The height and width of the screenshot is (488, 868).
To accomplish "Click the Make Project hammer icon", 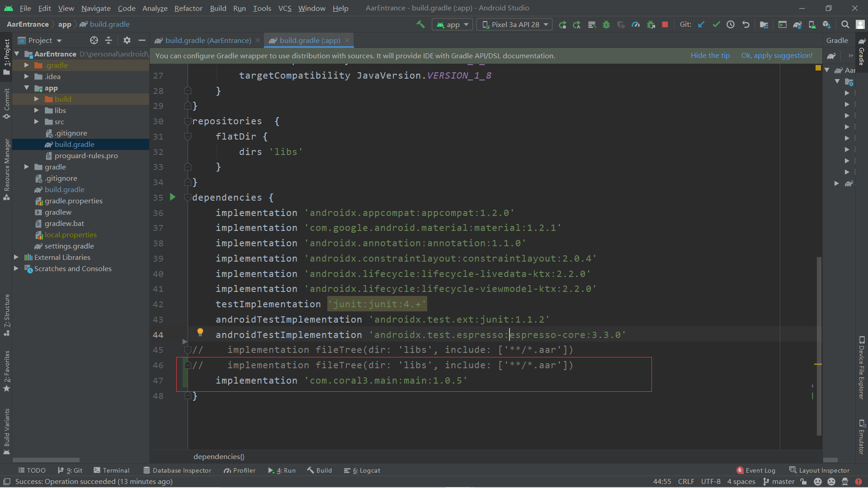I will pos(420,24).
